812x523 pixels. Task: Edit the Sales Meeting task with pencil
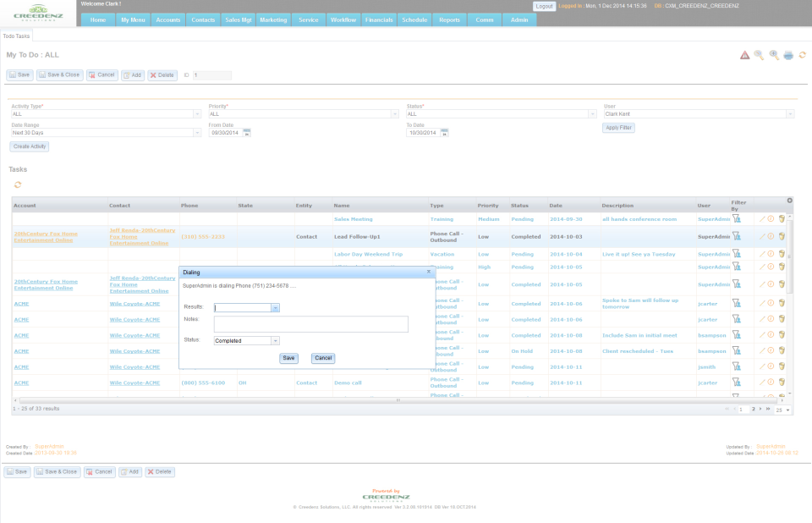tap(762, 218)
